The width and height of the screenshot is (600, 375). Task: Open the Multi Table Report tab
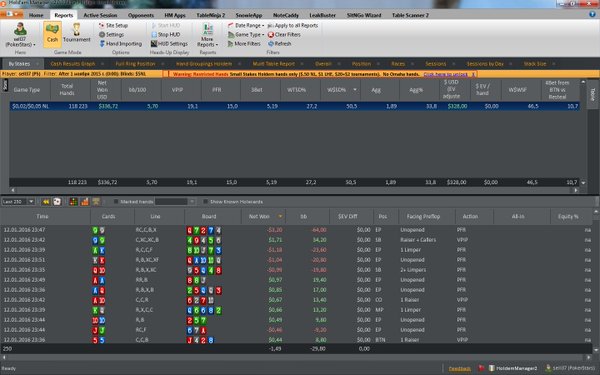(x=274, y=64)
